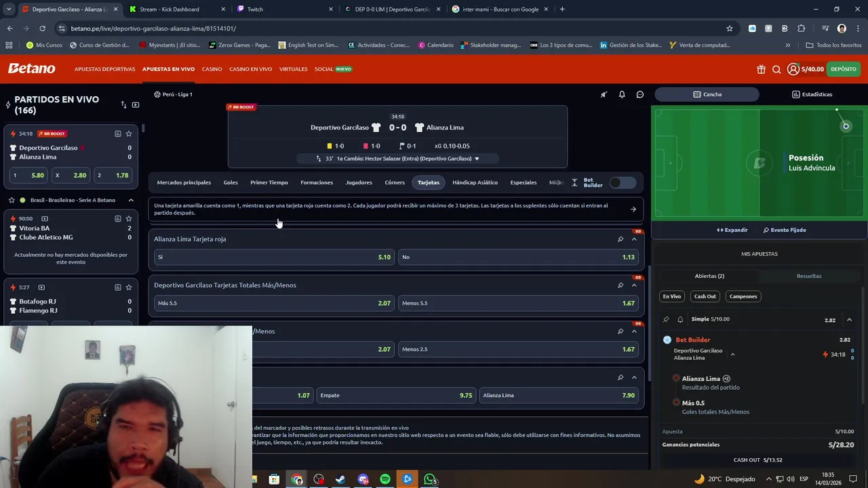Open WhatsApp from the taskbar
Viewport: 868px width, 488px height.
point(430,479)
